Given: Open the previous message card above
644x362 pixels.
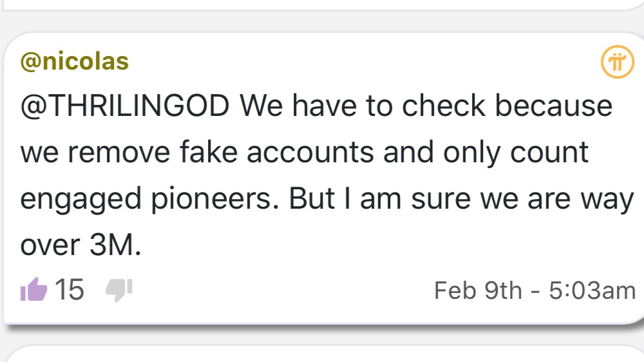Looking at the screenshot, I should coord(322,4).
